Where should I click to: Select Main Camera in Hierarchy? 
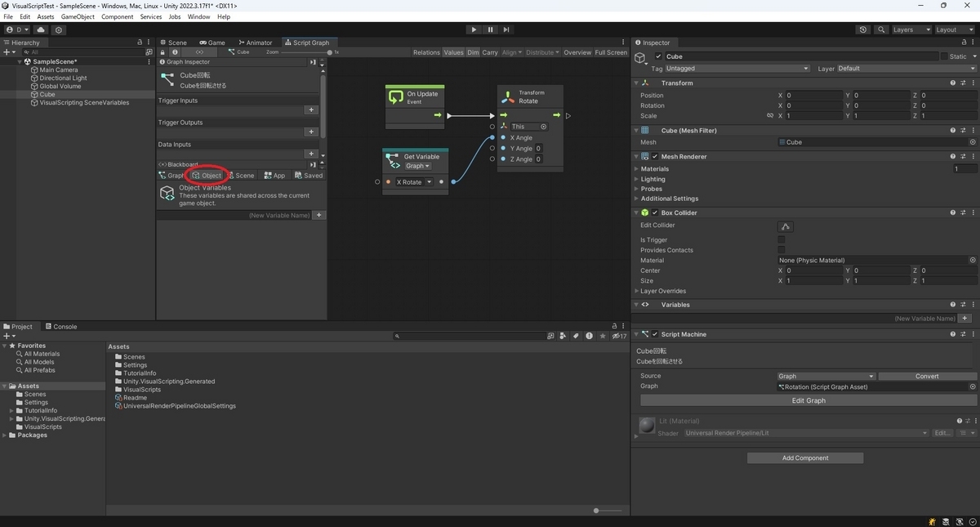click(x=59, y=69)
